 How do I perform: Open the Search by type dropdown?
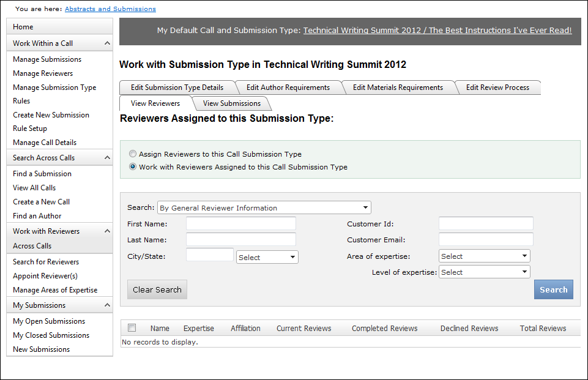tap(264, 208)
